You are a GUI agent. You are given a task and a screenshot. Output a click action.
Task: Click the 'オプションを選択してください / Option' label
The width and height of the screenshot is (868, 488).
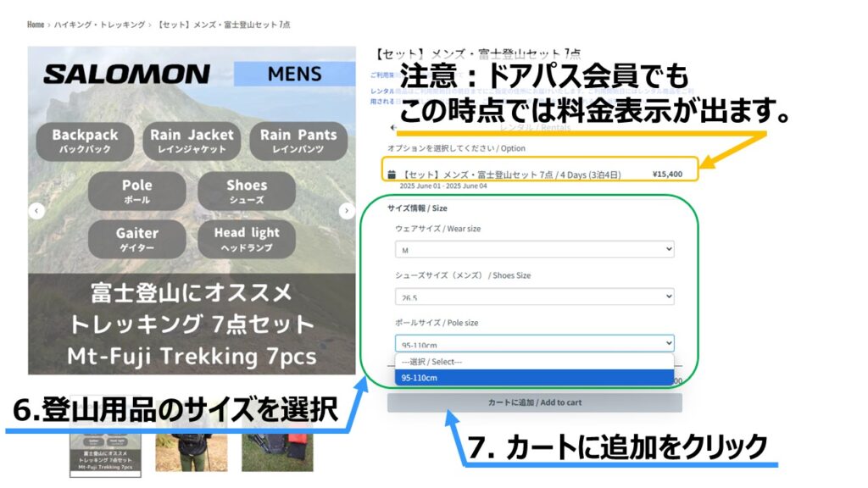pos(456,148)
